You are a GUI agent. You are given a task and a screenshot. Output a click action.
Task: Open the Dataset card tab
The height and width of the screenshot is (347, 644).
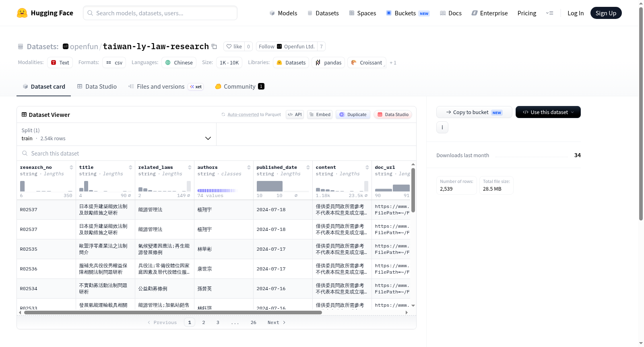pos(43,86)
